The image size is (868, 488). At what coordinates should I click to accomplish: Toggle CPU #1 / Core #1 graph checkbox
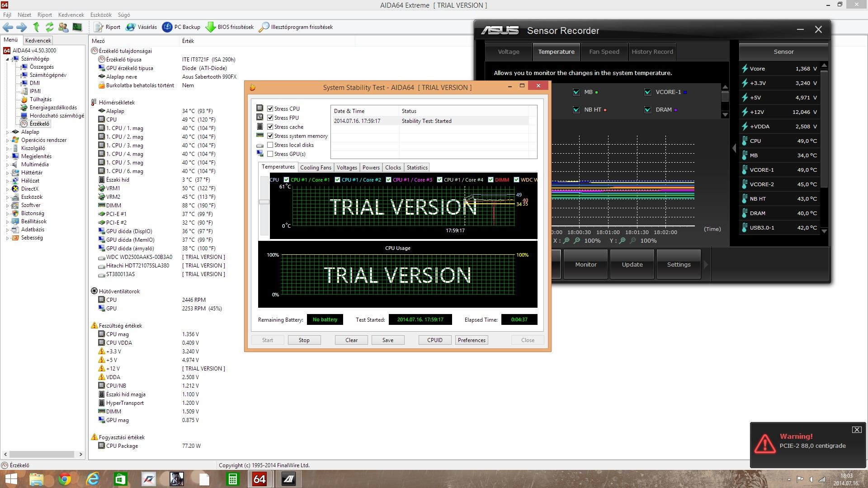[x=286, y=180]
